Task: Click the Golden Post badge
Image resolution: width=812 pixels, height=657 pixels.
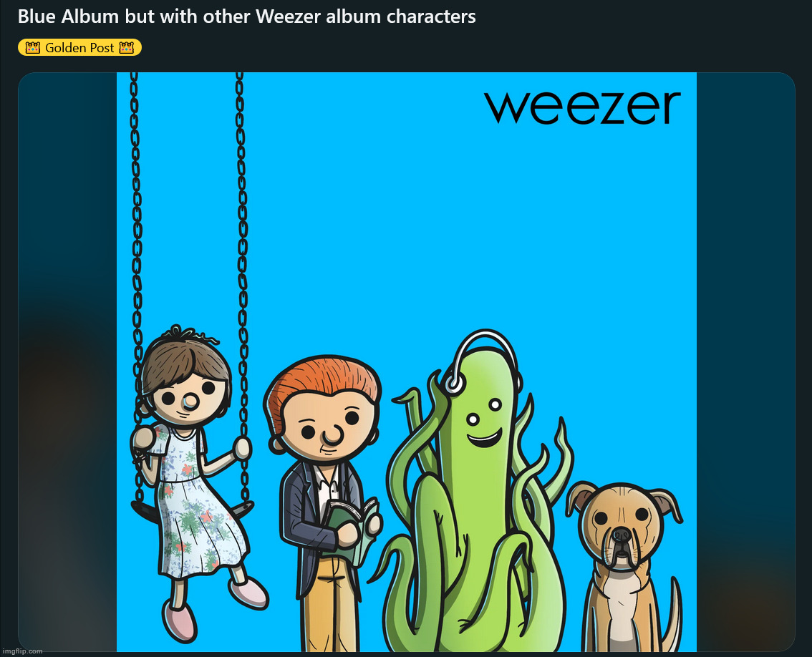Action: [79, 48]
